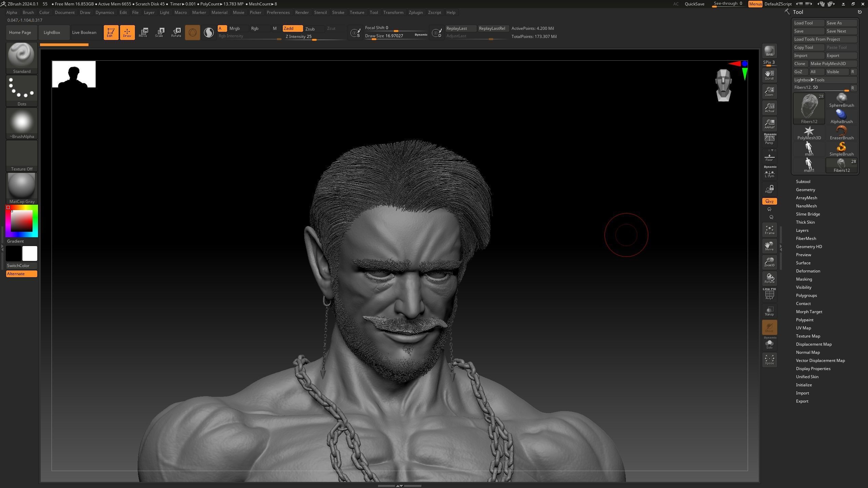Click Frame mesh in view icon
Screen dimensions: 868x488
tap(769, 230)
